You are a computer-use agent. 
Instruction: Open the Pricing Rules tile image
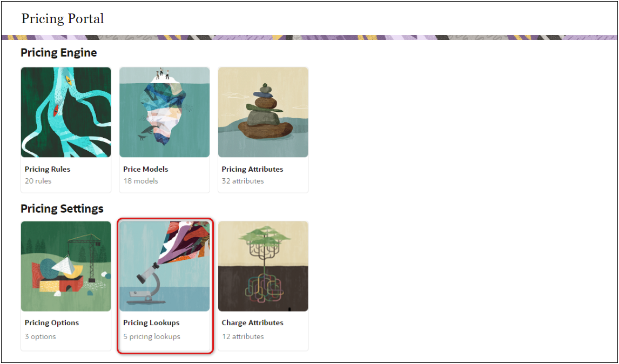coord(66,112)
